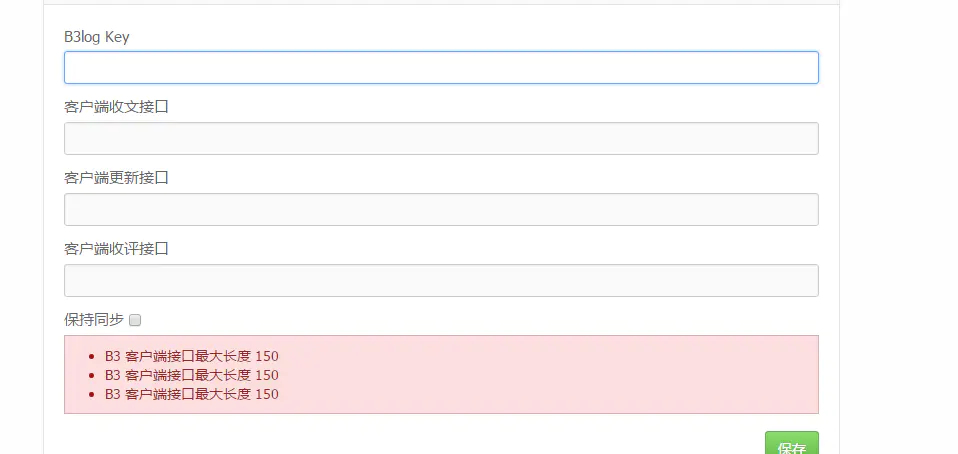Click the 客户端更新接口 label text
Viewport: 958px width, 454px height.
[x=116, y=178]
